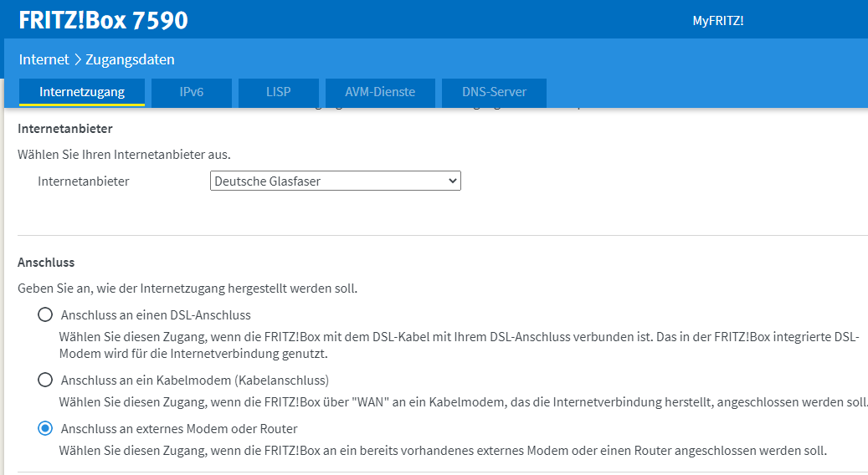The height and width of the screenshot is (475, 868).
Task: Click the label 'Anschluss an externes Modem oder Router'
Action: coord(179,429)
